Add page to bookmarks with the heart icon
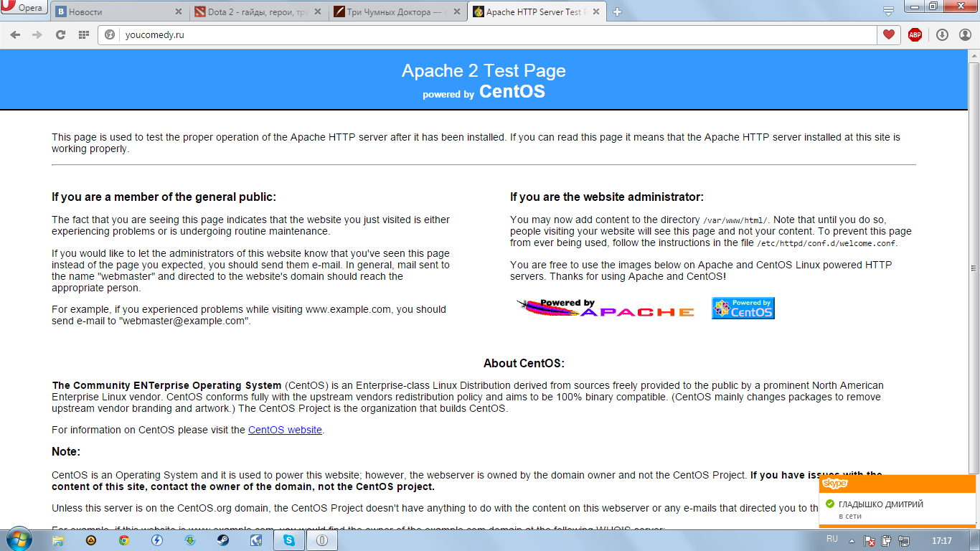The width and height of the screenshot is (980, 551). click(888, 34)
